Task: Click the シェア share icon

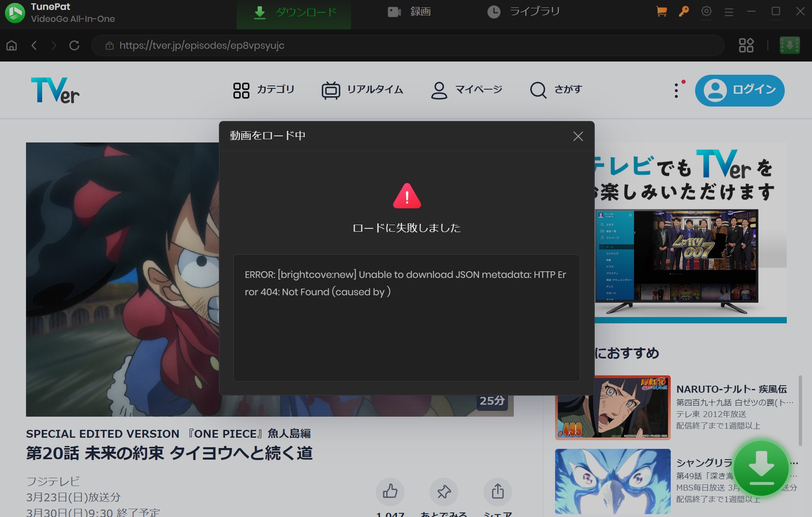Action: (x=498, y=491)
